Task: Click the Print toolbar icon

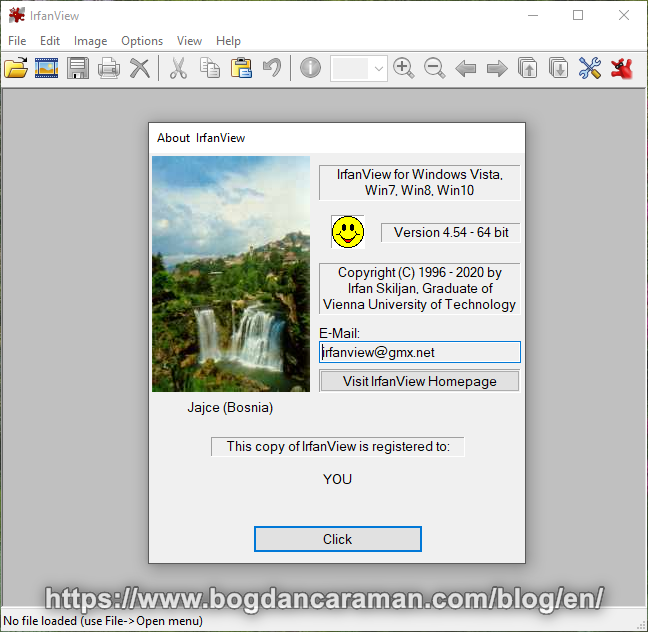Action: tap(109, 68)
